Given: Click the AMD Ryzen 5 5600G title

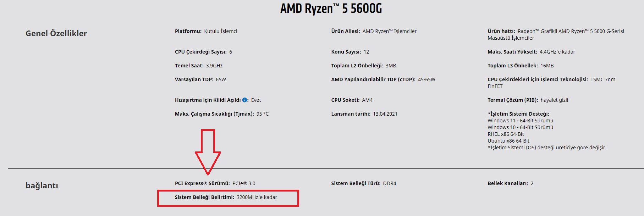Looking at the screenshot, I should 331,9.
